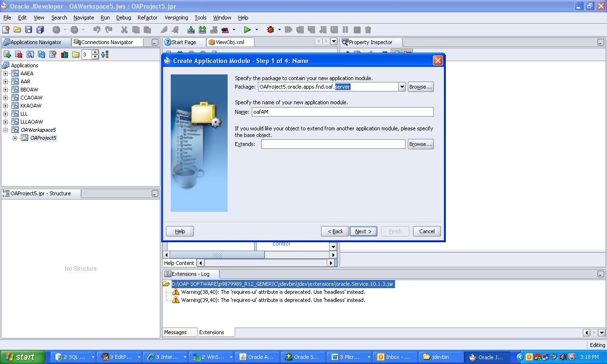Screen dimensions: 607x364
Task: Open the Inbox taskbar item
Action: pyautogui.click(x=395, y=357)
